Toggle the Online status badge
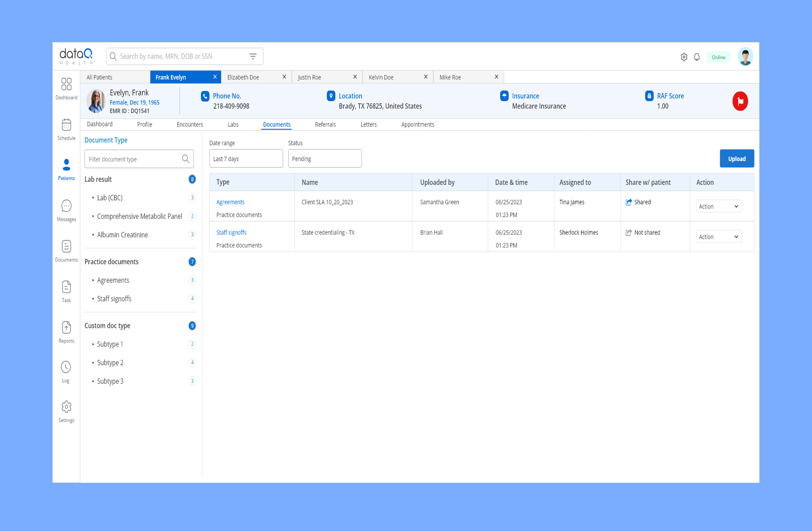Viewport: 812px width, 531px height. [x=718, y=57]
